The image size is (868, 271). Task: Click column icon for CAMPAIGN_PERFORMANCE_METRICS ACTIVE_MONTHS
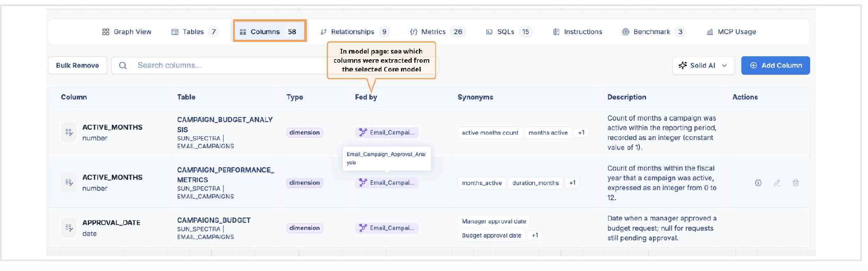click(x=69, y=182)
